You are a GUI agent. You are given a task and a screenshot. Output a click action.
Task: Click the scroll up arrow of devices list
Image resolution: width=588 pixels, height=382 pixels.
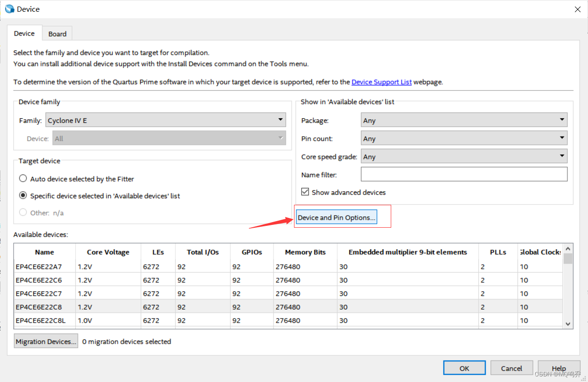[568, 249]
